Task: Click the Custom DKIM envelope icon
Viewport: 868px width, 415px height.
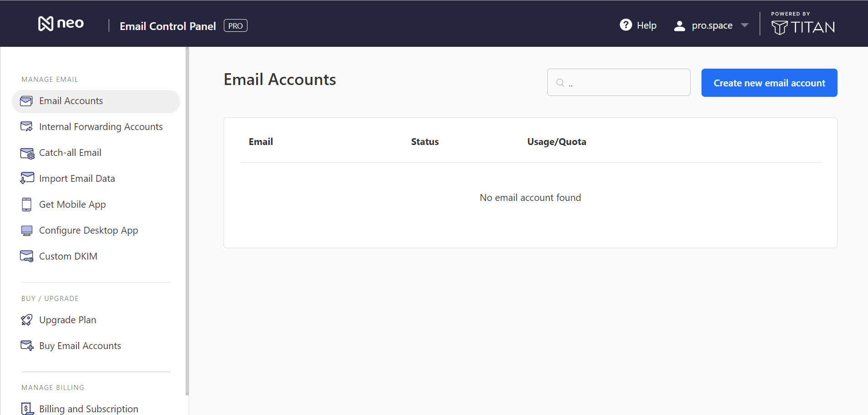Action: coord(27,256)
